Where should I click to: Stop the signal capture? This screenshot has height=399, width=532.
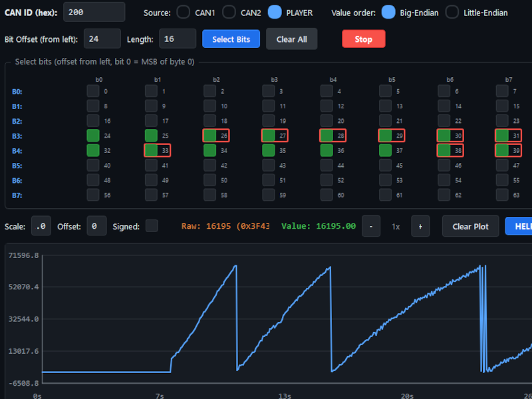363,39
